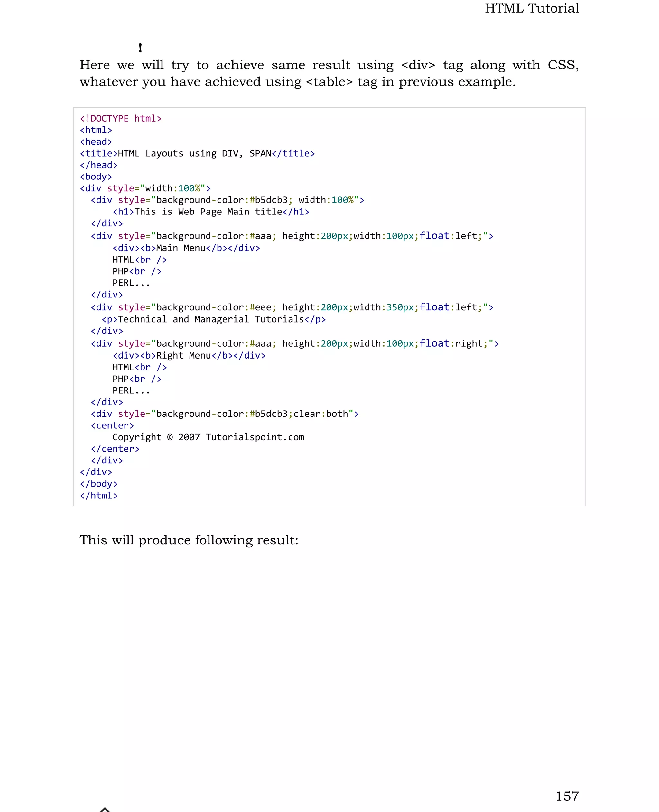Image resolution: width=659 pixels, height=812 pixels.
Task: Click the div line with #b5dcb3; width:100%
Action: [x=228, y=200]
